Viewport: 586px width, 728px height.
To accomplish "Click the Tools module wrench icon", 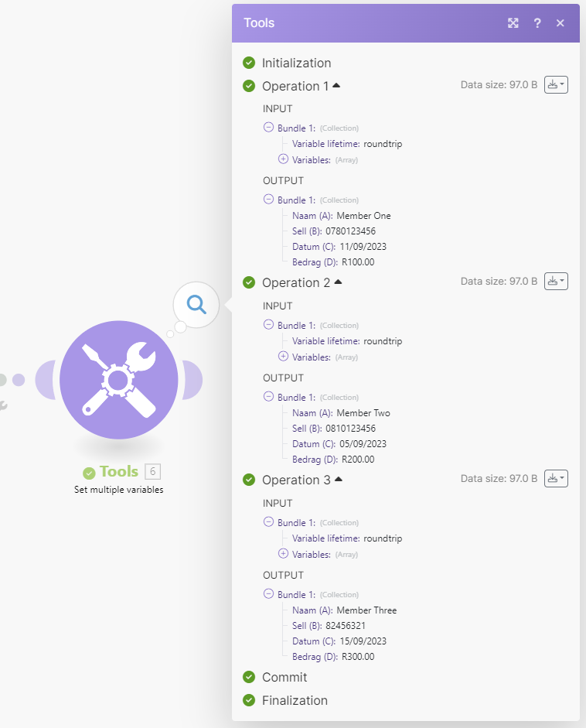I will pyautogui.click(x=118, y=379).
